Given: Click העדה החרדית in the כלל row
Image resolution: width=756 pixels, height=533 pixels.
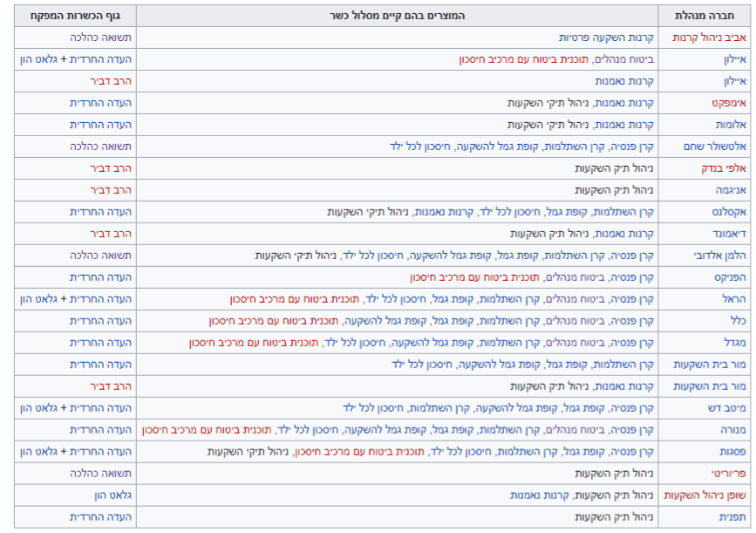Looking at the screenshot, I should [100, 321].
